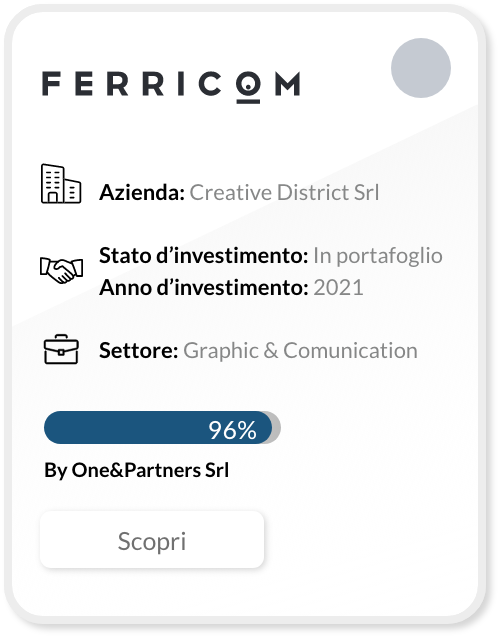Click the briefcase icon
Viewport: 500px width, 638px height.
tap(61, 350)
